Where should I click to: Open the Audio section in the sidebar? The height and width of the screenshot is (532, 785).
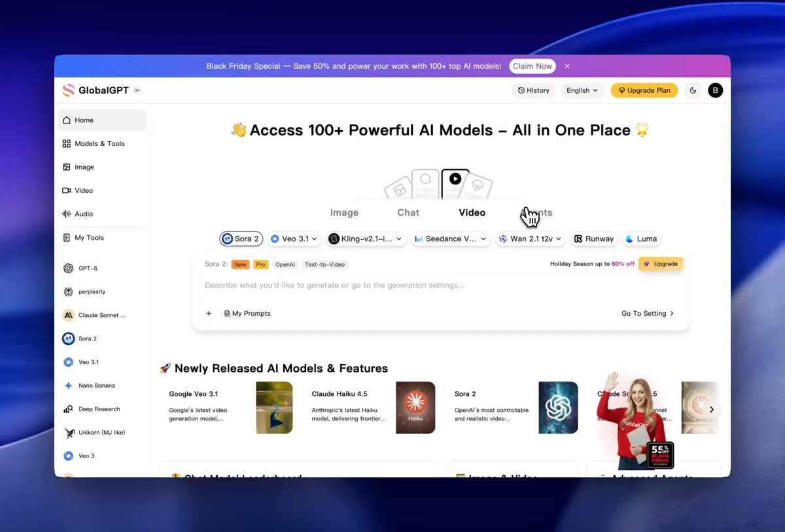tap(102, 214)
